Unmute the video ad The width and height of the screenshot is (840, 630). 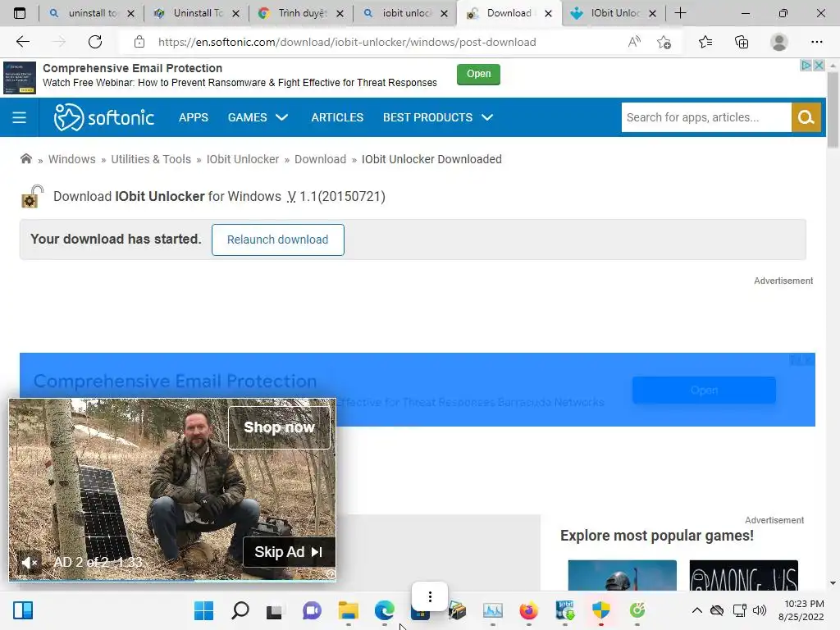(29, 563)
